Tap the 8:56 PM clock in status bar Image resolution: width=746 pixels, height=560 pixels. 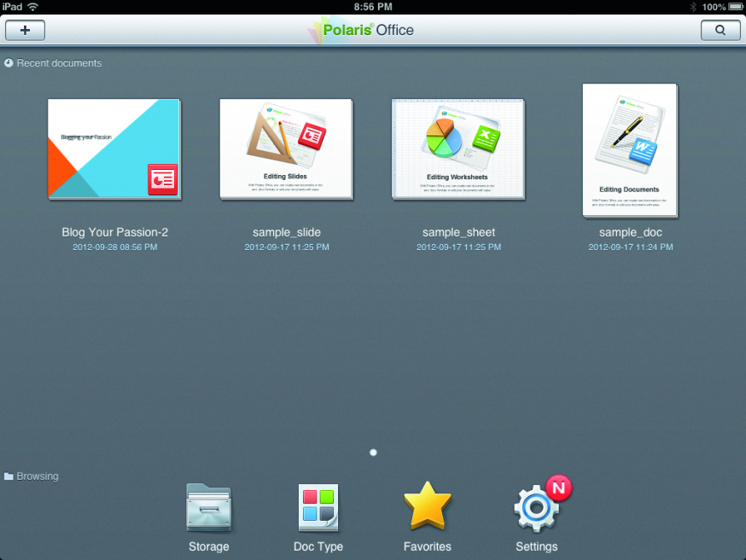point(373,7)
